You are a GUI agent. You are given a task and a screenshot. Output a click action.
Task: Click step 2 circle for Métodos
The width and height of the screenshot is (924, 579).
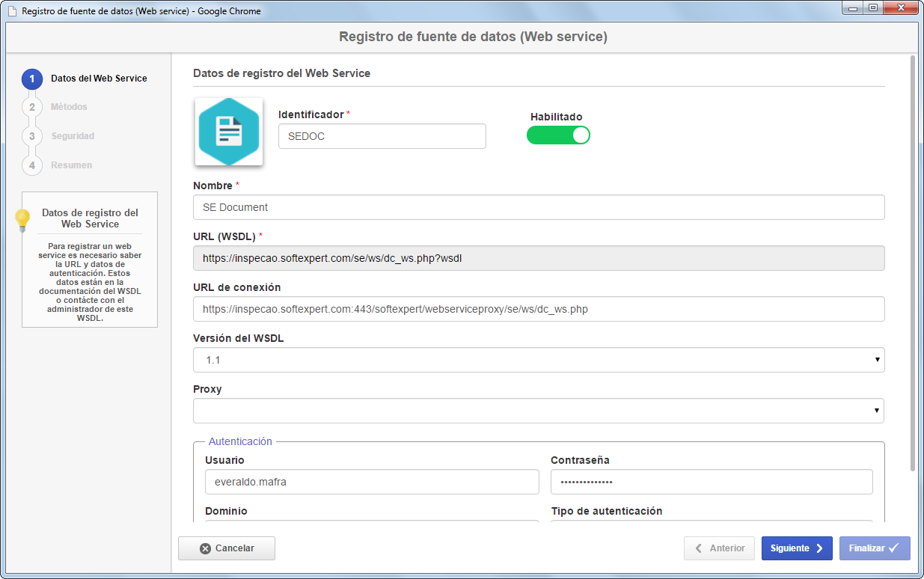click(32, 107)
